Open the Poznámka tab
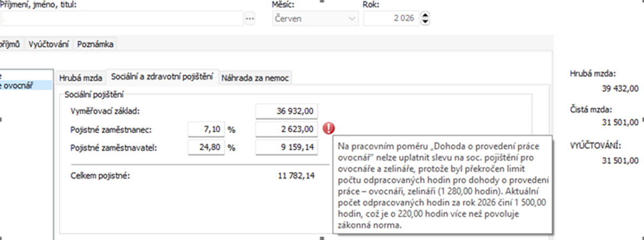 [x=95, y=45]
